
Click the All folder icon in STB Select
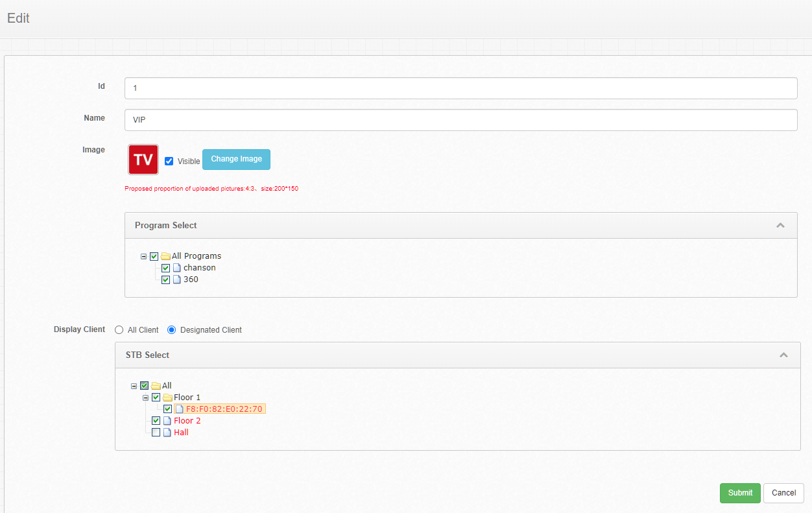coord(156,386)
